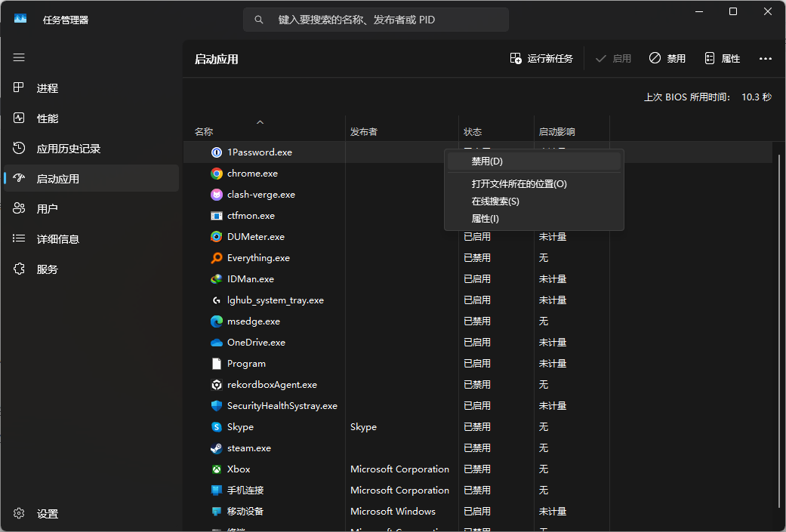Sort by the 名称 column header
The width and height of the screenshot is (786, 532).
(x=204, y=132)
